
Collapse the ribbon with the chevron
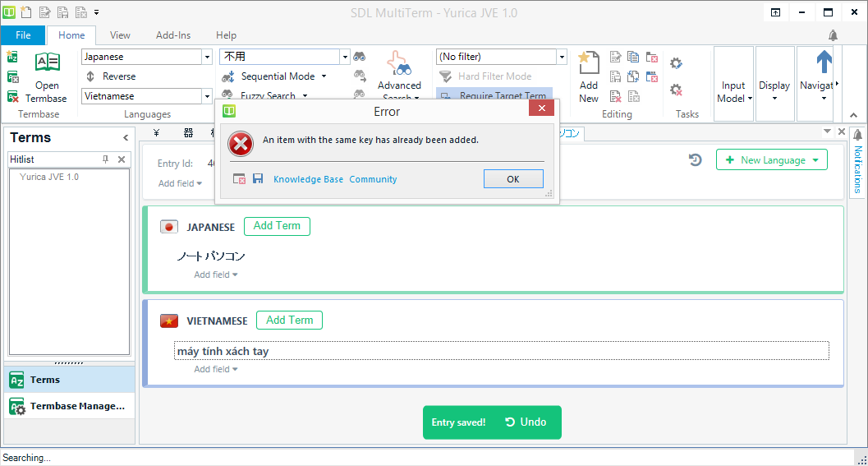(x=853, y=115)
